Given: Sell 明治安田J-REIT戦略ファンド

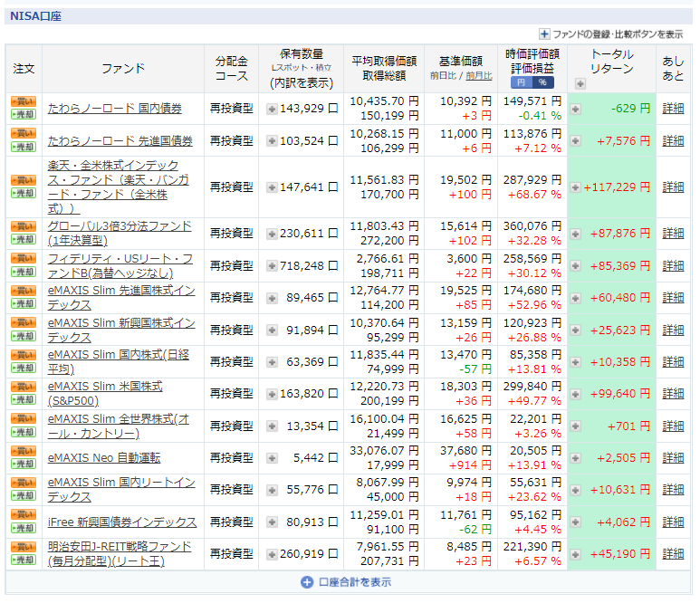Looking at the screenshot, I should (24, 560).
